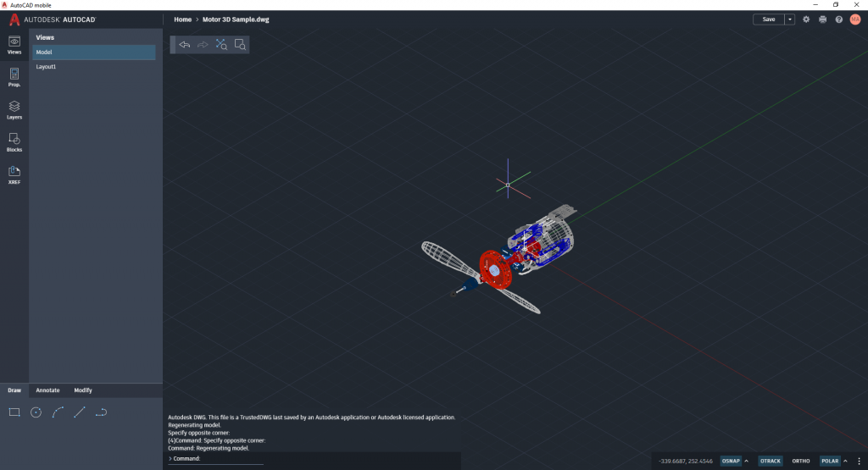The image size is (868, 470).
Task: Open the Help question mark icon
Action: point(839,19)
